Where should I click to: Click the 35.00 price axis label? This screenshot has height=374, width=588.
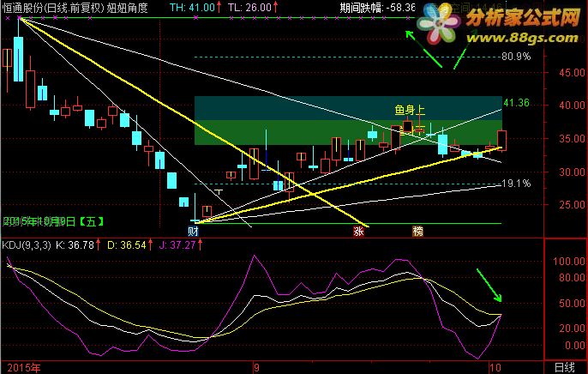pos(572,139)
